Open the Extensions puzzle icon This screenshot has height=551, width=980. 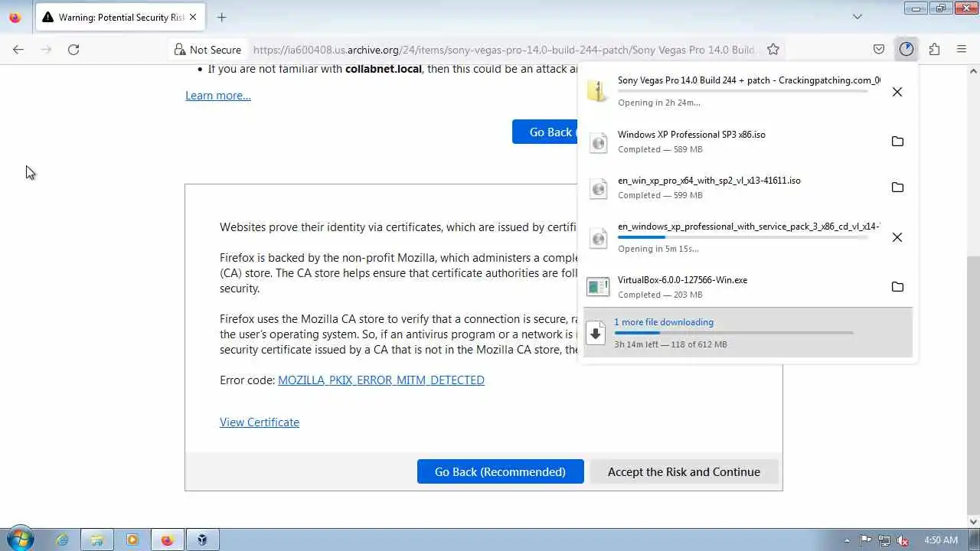[x=934, y=50]
